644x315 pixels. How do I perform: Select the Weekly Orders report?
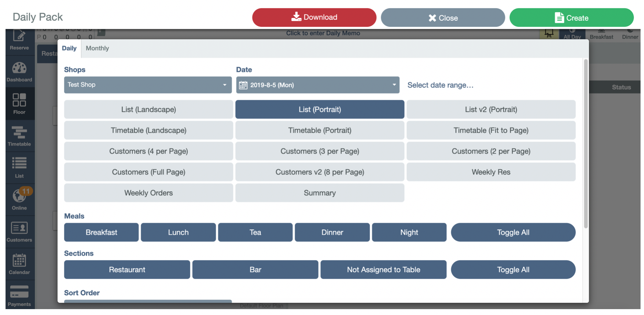point(148,193)
